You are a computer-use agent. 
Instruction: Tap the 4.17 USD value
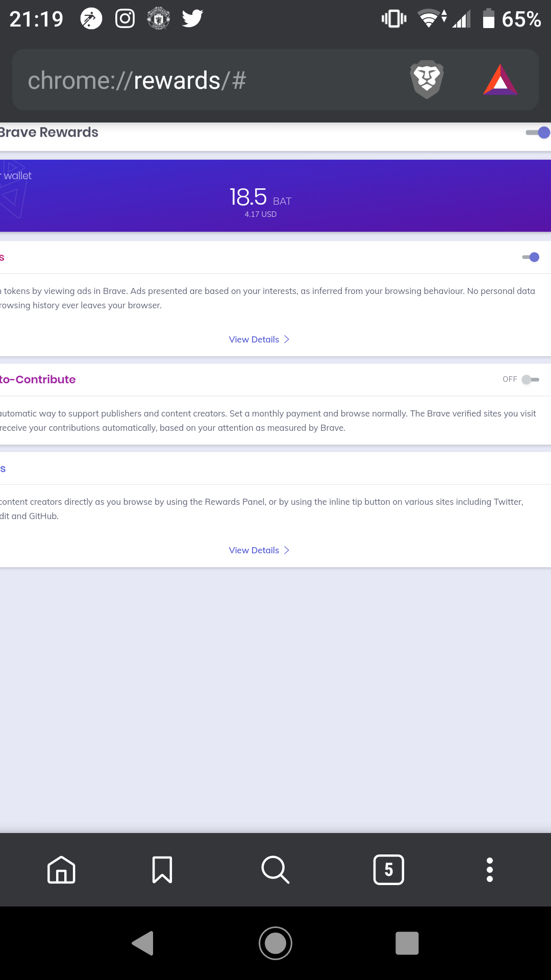pos(261,214)
